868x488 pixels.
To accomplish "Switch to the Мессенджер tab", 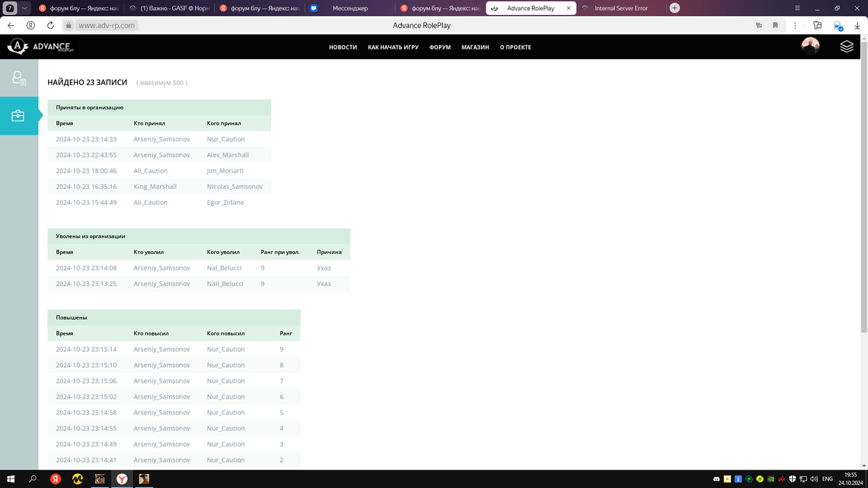I will click(x=350, y=8).
